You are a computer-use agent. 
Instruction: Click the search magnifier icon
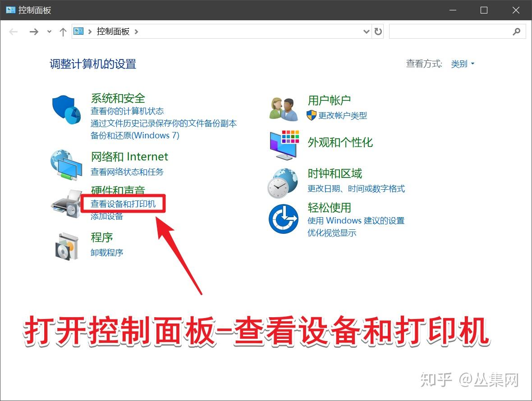[x=517, y=31]
